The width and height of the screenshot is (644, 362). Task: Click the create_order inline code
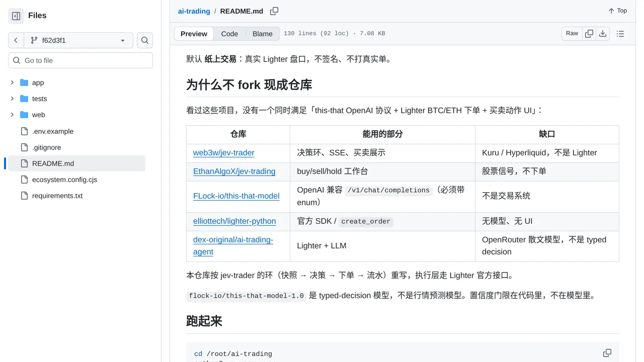[x=366, y=222]
